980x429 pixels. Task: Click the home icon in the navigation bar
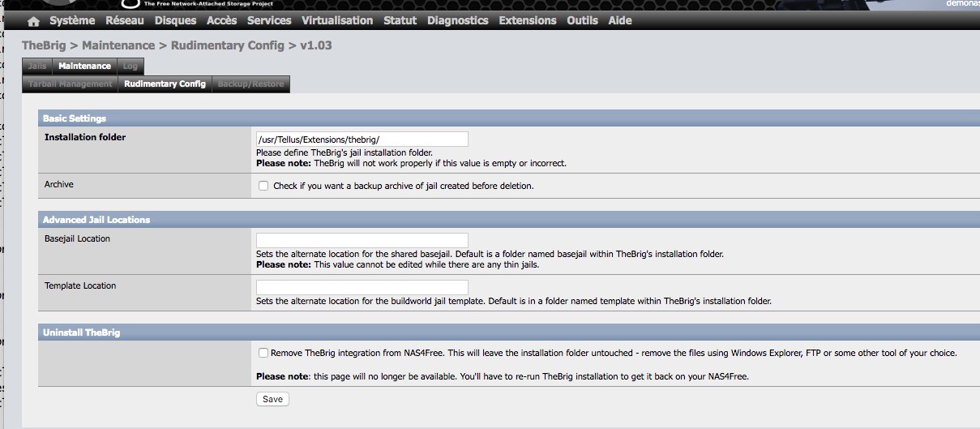[33, 21]
